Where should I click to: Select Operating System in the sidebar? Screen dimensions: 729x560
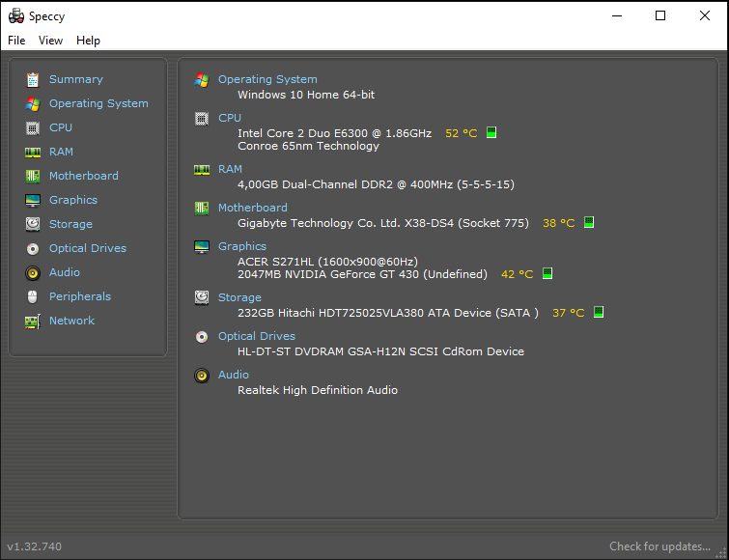tap(98, 103)
